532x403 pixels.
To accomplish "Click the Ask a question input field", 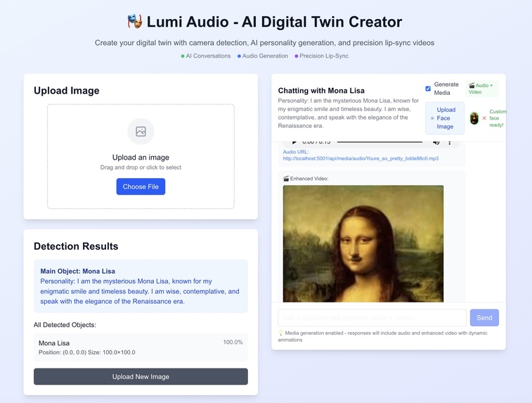I will click(372, 318).
